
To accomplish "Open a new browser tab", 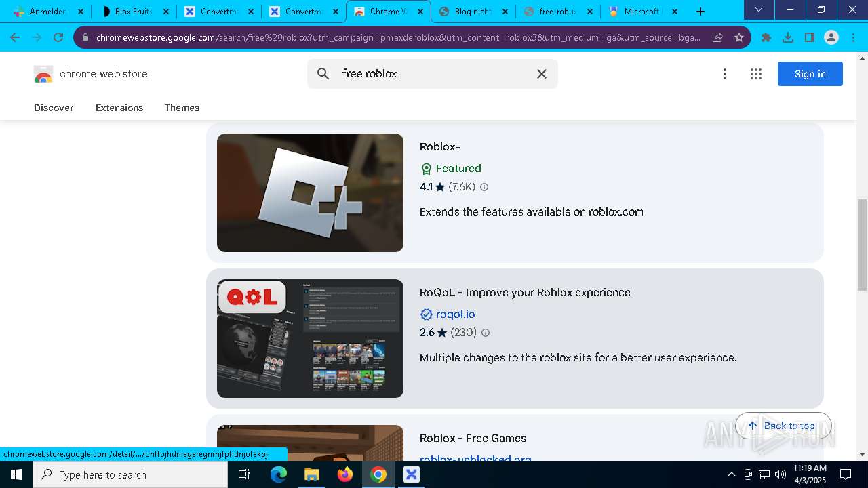I will [x=701, y=12].
